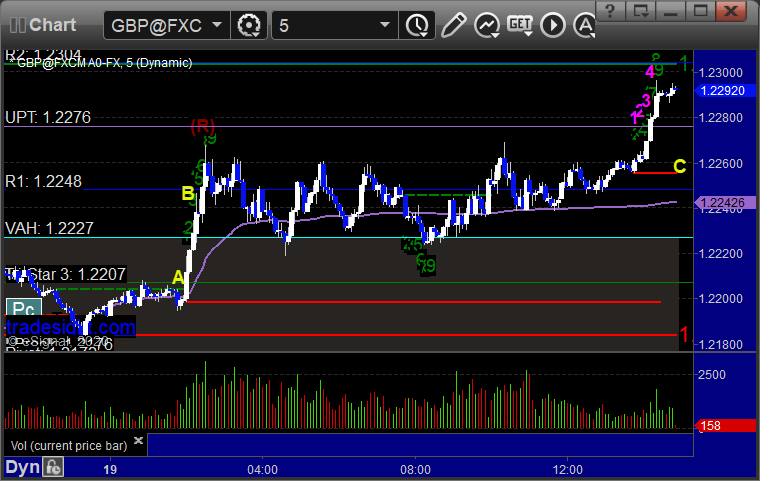
Task: Close the Vol study panel
Action: (138, 440)
